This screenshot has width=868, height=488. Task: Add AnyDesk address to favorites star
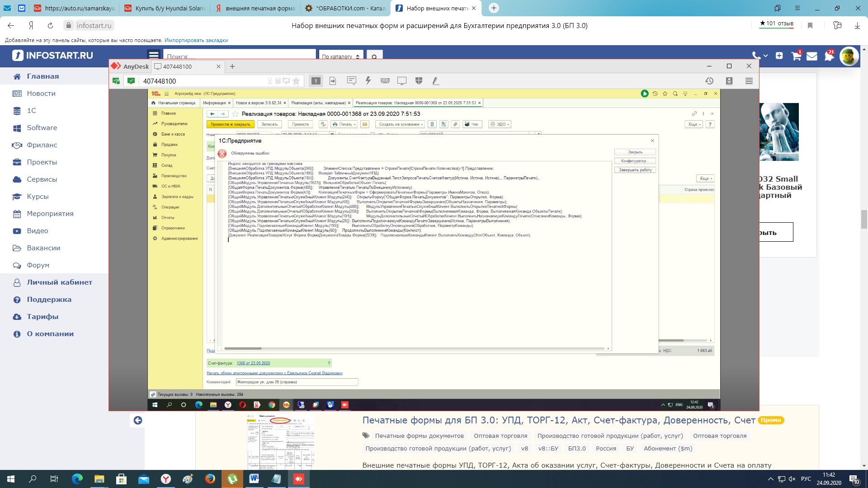click(296, 81)
